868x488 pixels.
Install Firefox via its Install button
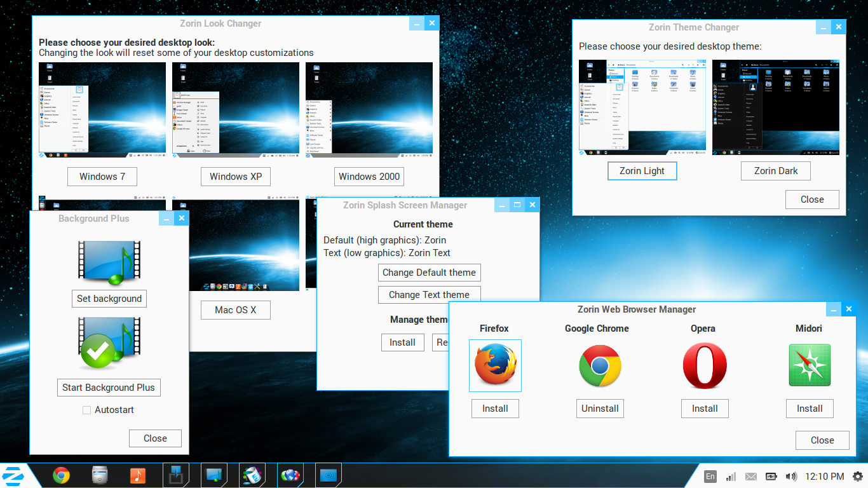pos(495,409)
